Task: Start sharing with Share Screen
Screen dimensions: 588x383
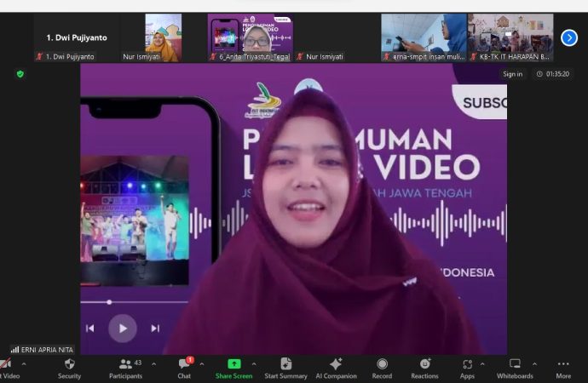Action: pos(233,369)
